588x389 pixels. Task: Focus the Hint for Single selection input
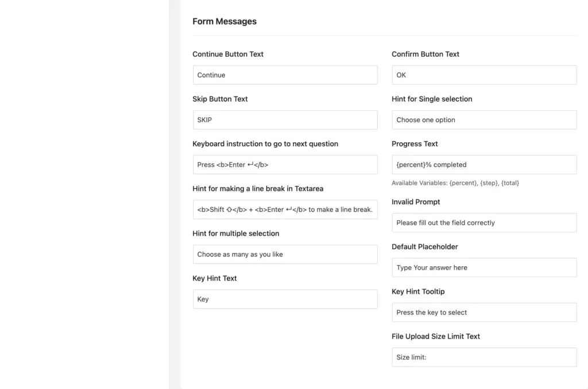point(483,119)
